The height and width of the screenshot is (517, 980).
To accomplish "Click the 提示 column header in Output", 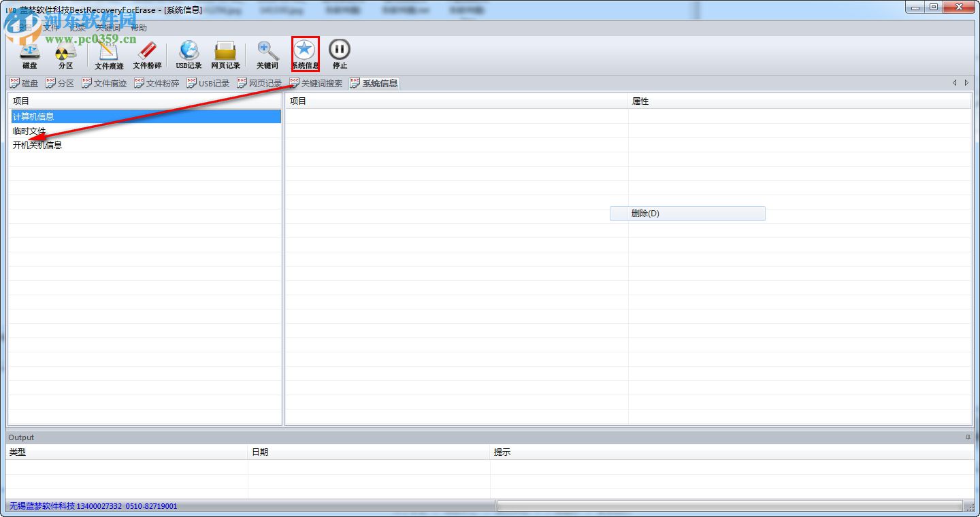I will point(732,452).
